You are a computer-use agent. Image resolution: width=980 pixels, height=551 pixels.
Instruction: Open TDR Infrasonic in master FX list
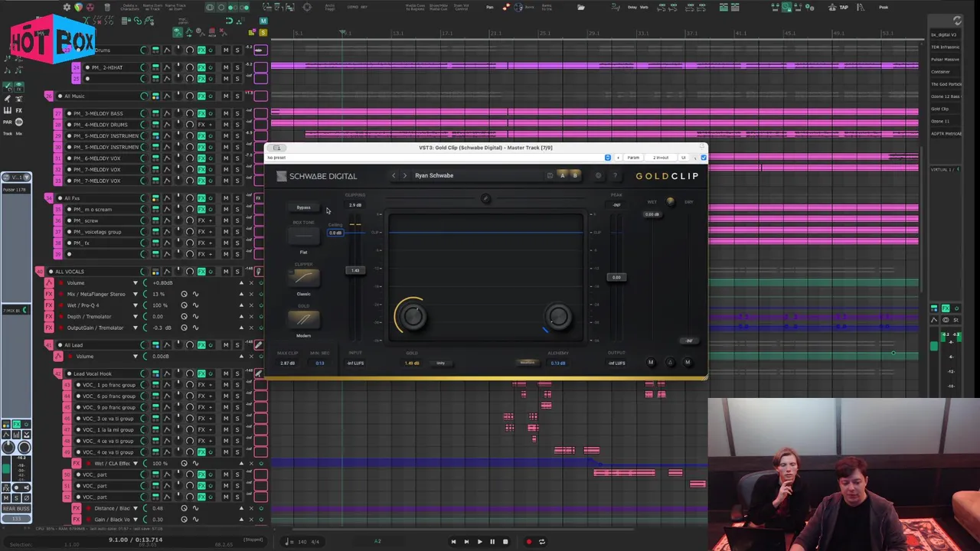coord(945,47)
